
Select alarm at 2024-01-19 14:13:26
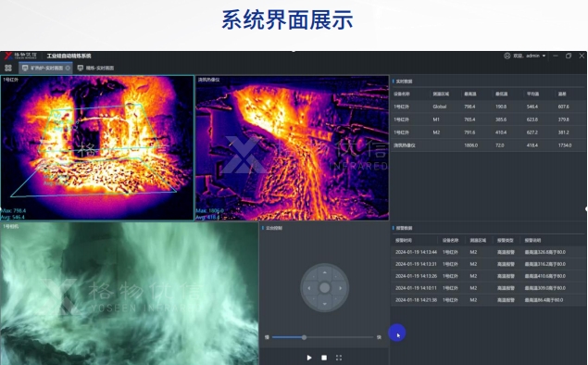(x=488, y=276)
